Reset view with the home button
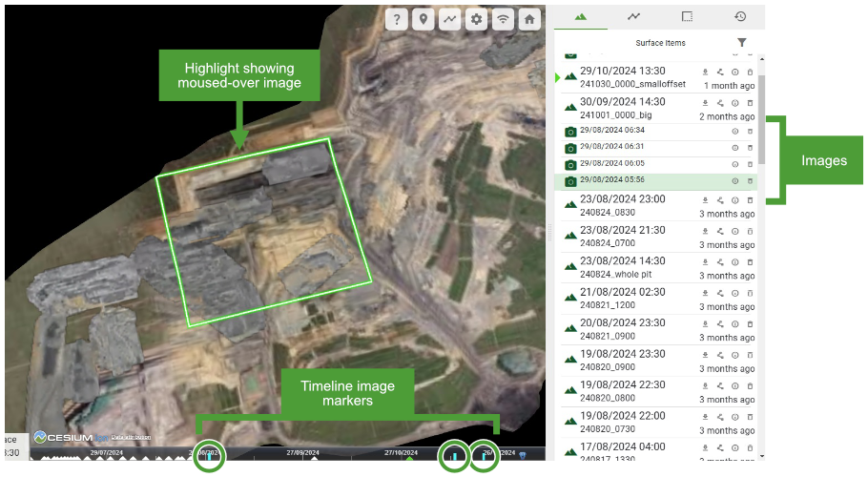The height and width of the screenshot is (477, 868). 529,19
